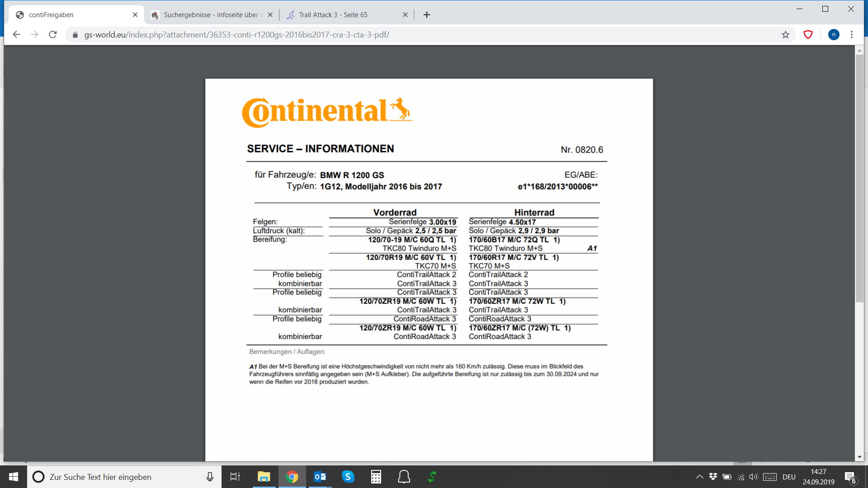Switch to Suchergebnisse Infoseite tab
868x488 pixels.
tap(211, 15)
